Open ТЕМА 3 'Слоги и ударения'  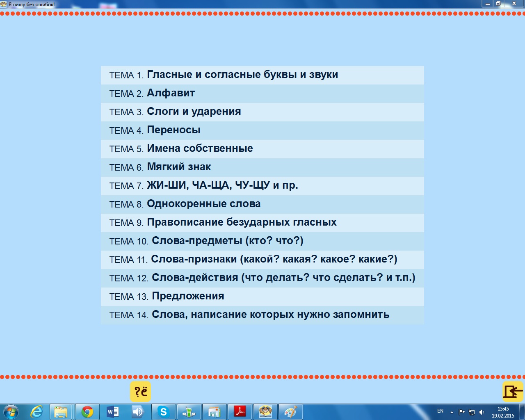[x=194, y=112]
